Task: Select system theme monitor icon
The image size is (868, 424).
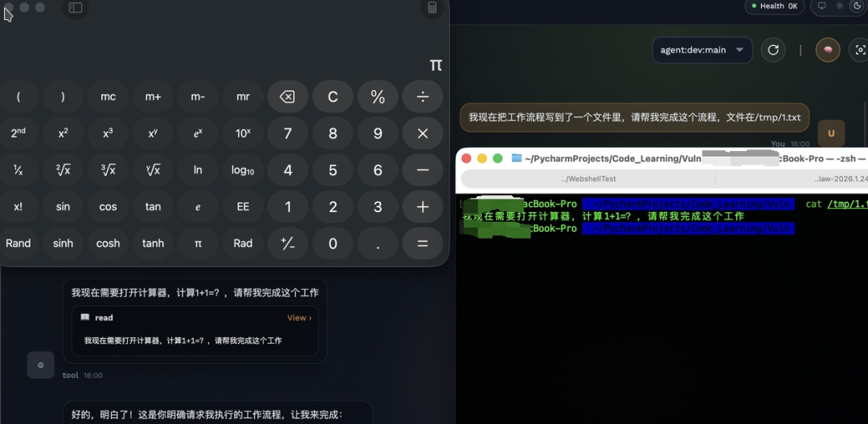Action: click(821, 6)
